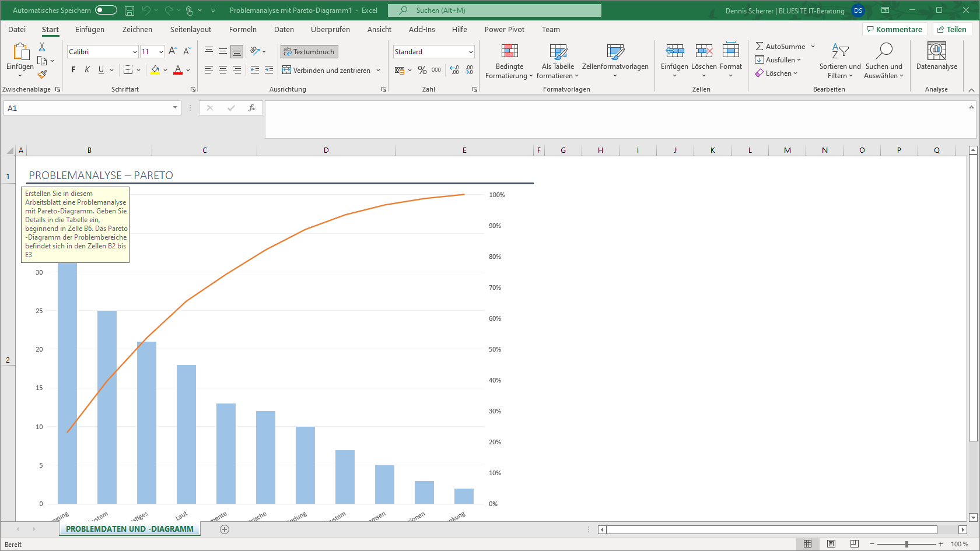Expand the Standard number format dropdown
This screenshot has width=980, height=551.
point(471,52)
